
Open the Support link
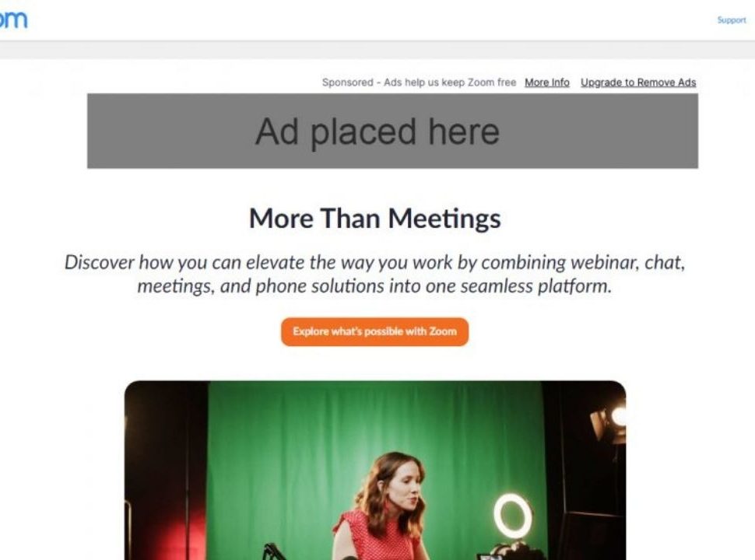[732, 19]
